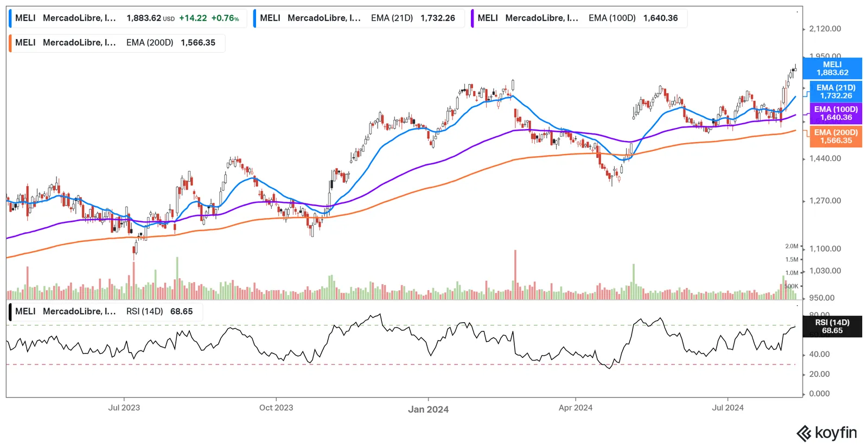Click the 1,440.00 price axis label

pyautogui.click(x=825, y=158)
